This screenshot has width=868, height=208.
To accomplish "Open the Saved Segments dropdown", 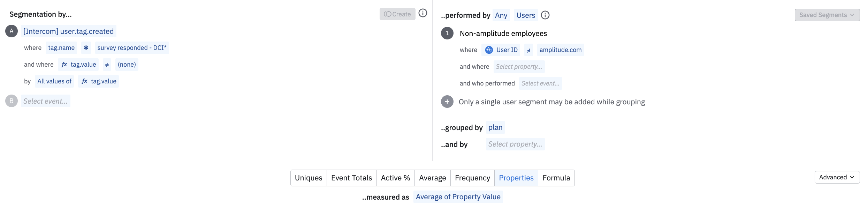I will coord(827,15).
